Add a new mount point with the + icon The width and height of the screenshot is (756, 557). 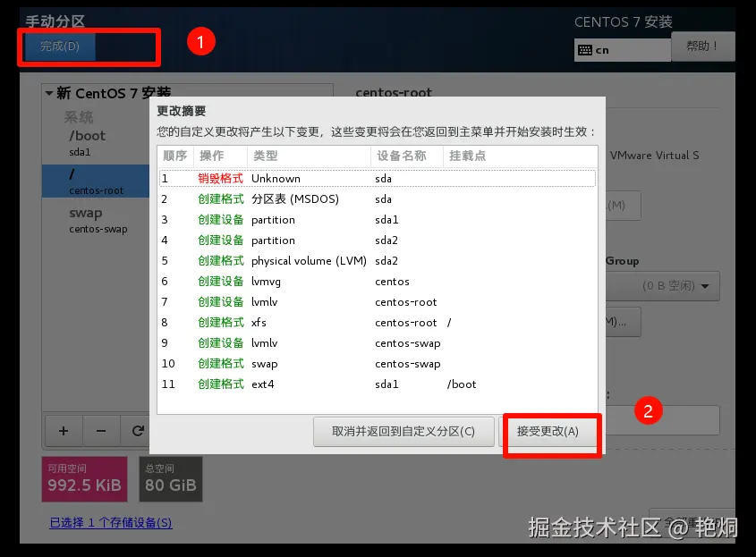click(63, 431)
